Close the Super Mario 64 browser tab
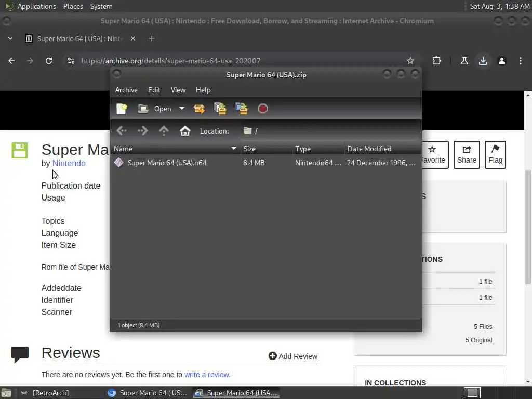The height and width of the screenshot is (399, 532). [133, 38]
